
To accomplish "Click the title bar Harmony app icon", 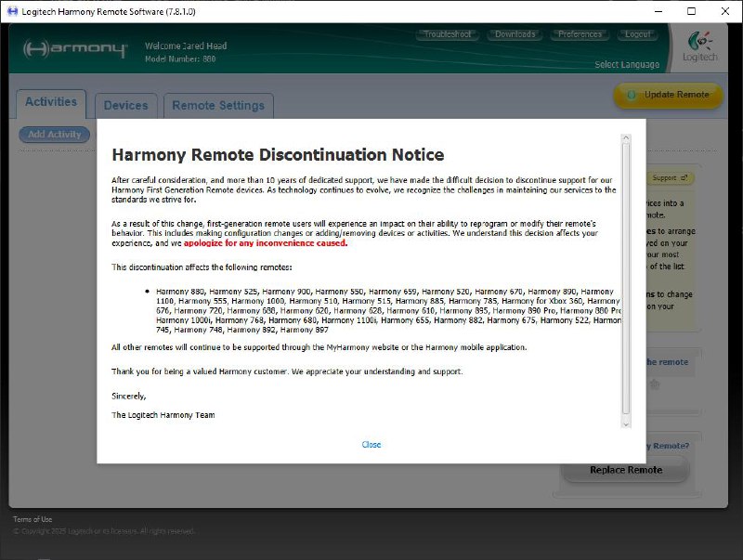I will 13,11.
